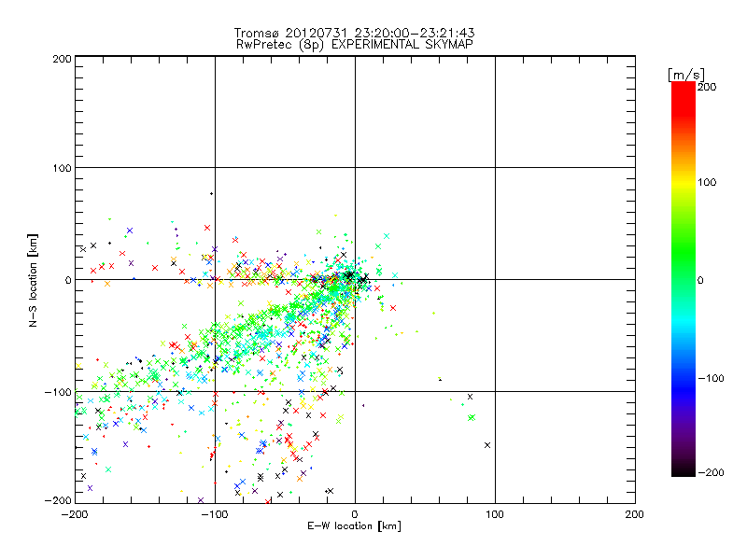The image size is (747, 560).
Task: Click the colorbar tick label '200'
Action: (x=707, y=87)
